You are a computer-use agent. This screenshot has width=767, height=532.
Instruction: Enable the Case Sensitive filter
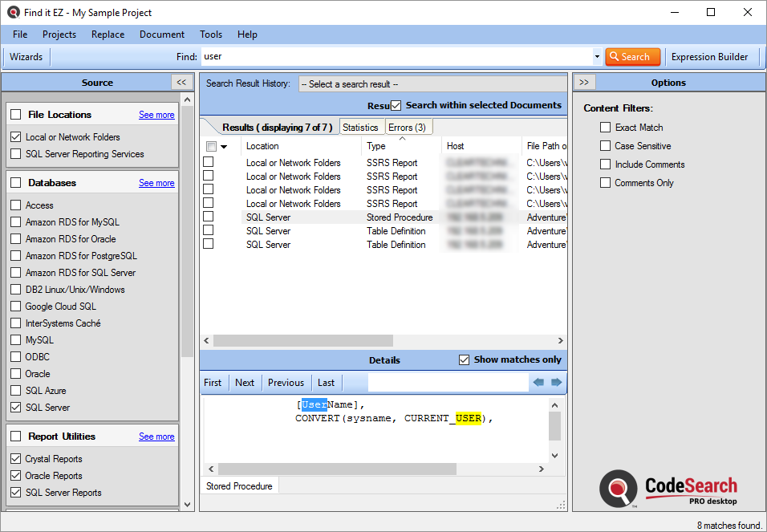pos(605,146)
